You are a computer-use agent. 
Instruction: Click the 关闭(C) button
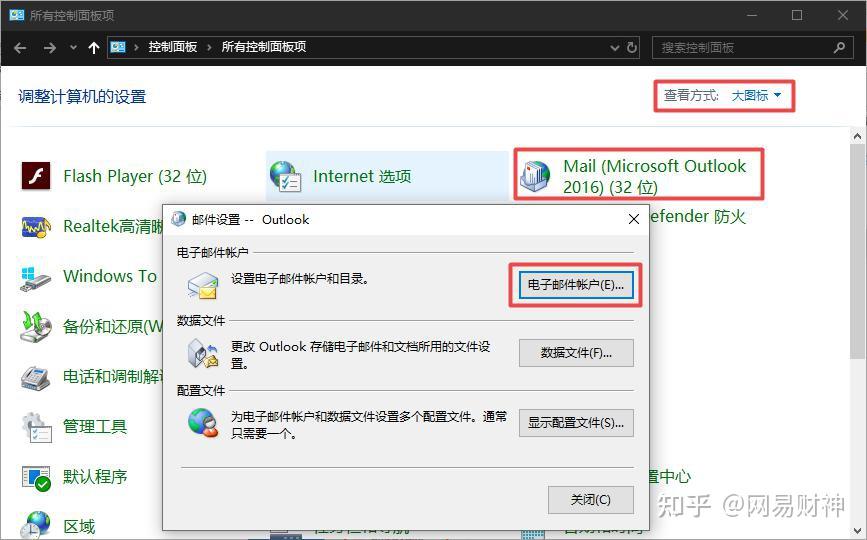[x=591, y=500]
